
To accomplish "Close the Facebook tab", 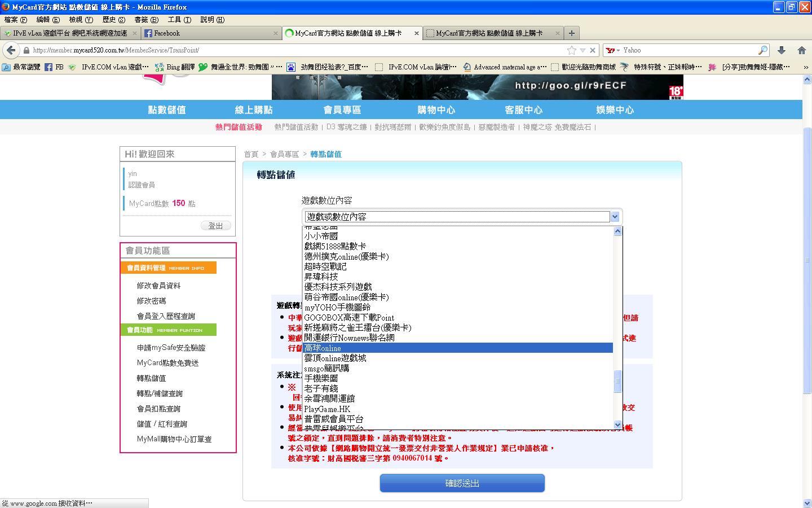I will (276, 33).
